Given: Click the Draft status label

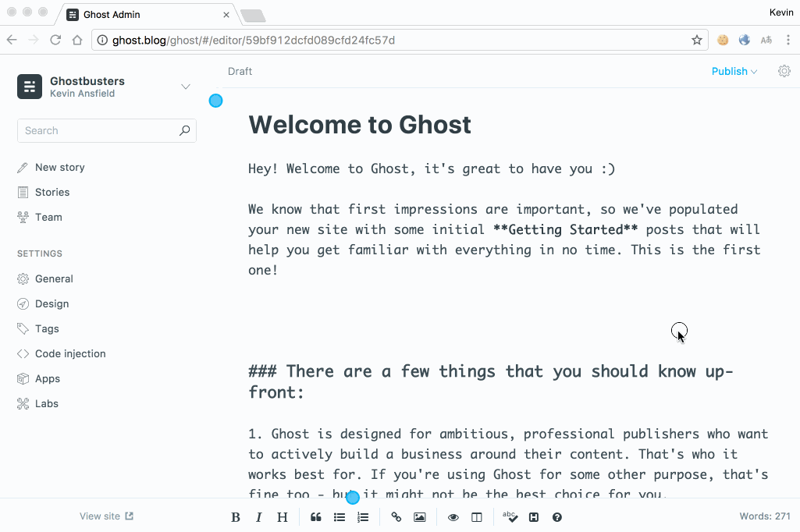Looking at the screenshot, I should [x=240, y=72].
